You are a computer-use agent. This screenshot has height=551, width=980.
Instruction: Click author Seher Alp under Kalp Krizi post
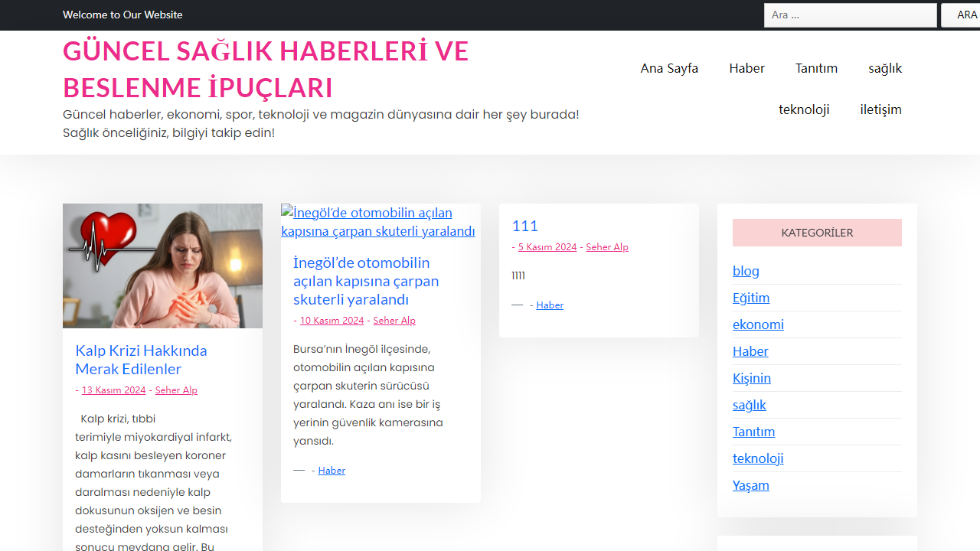click(176, 390)
